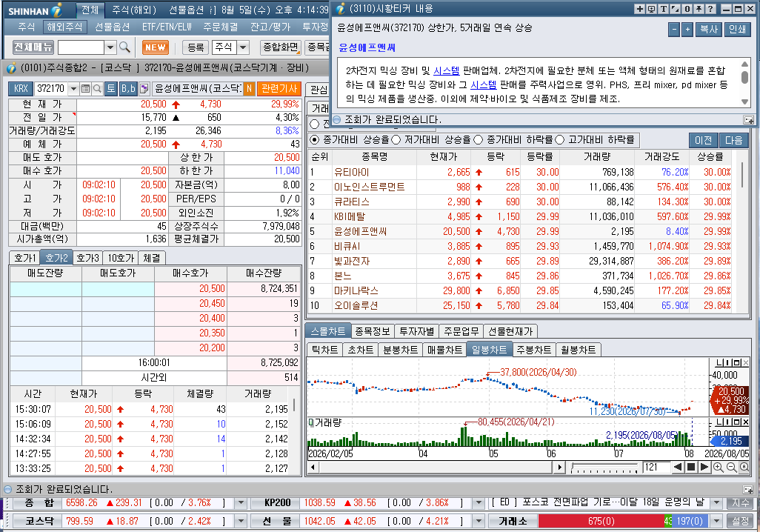Stop chart playback with the square button
The image size is (760, 532).
[691, 467]
